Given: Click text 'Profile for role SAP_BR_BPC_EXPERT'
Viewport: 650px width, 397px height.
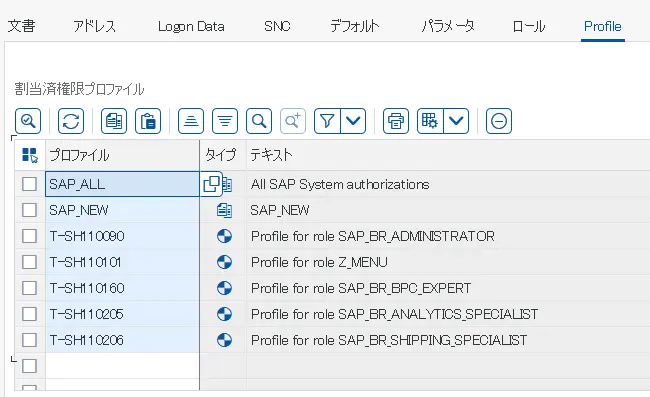Looking at the screenshot, I should tap(361, 288).
